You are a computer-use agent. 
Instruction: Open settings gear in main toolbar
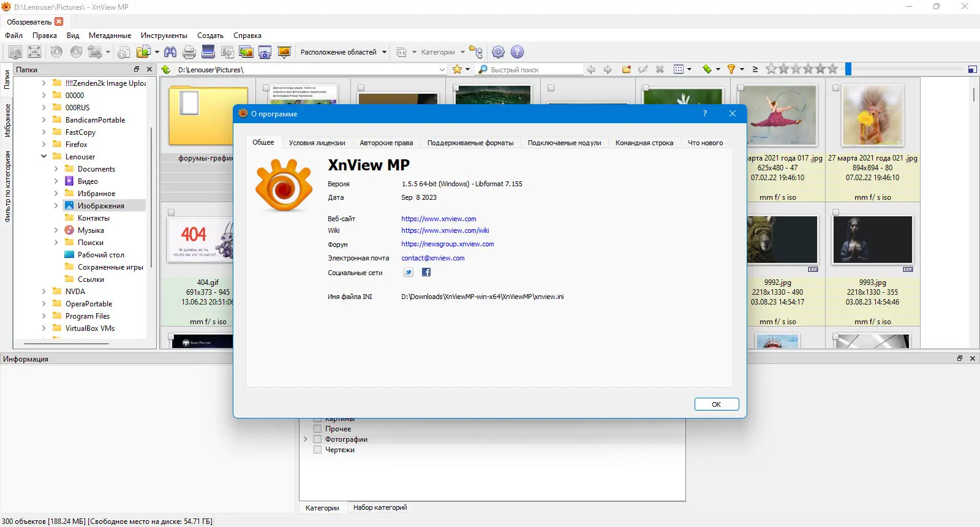[499, 52]
